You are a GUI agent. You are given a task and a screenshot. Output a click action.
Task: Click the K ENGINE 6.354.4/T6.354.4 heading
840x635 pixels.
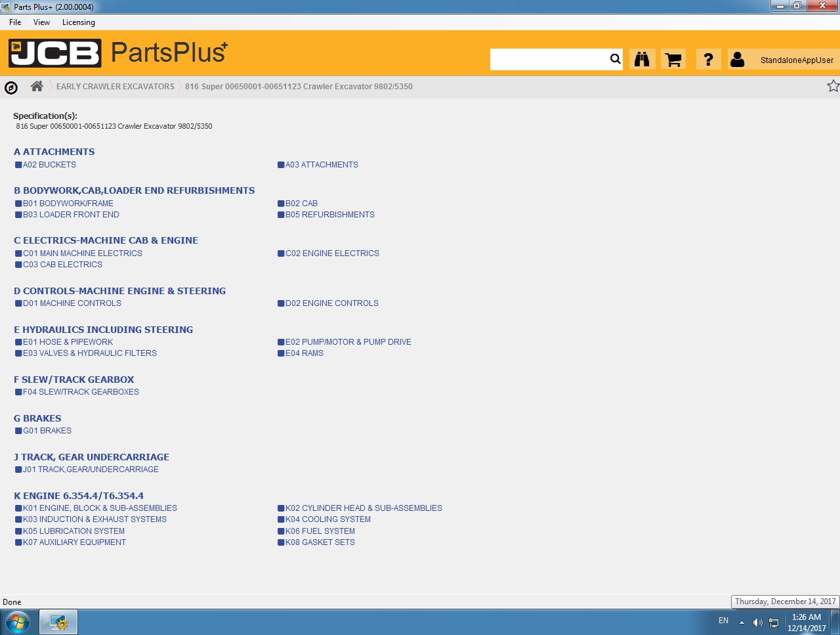pyautogui.click(x=79, y=496)
